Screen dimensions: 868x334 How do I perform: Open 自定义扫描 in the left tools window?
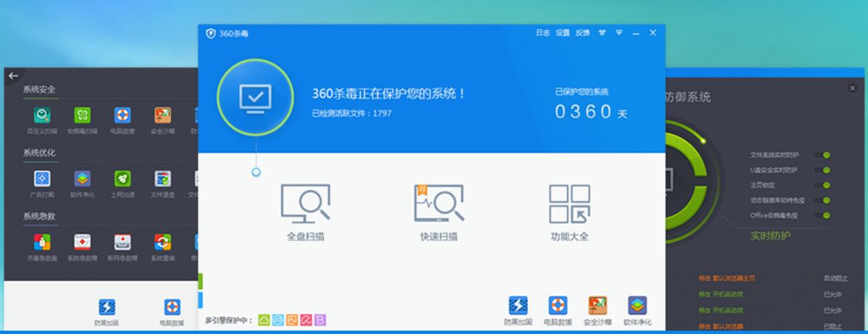[42, 120]
